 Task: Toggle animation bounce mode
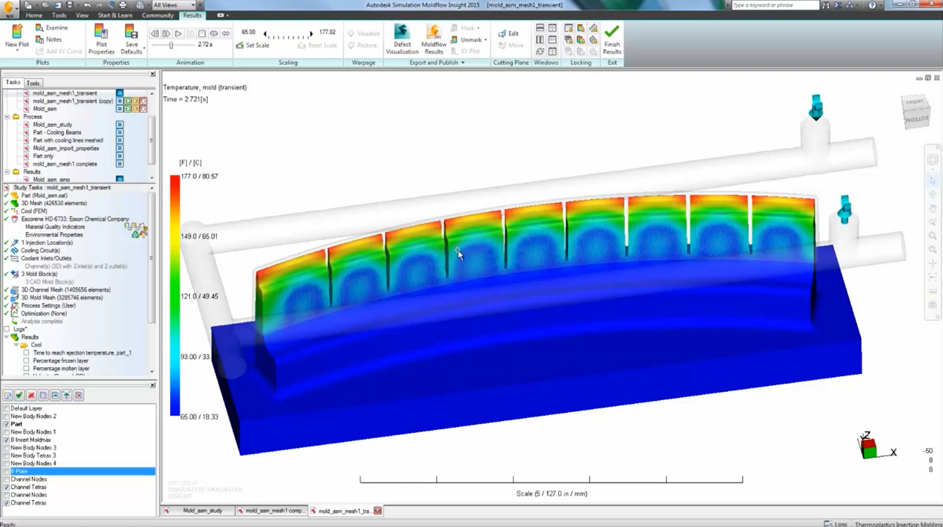(226, 34)
